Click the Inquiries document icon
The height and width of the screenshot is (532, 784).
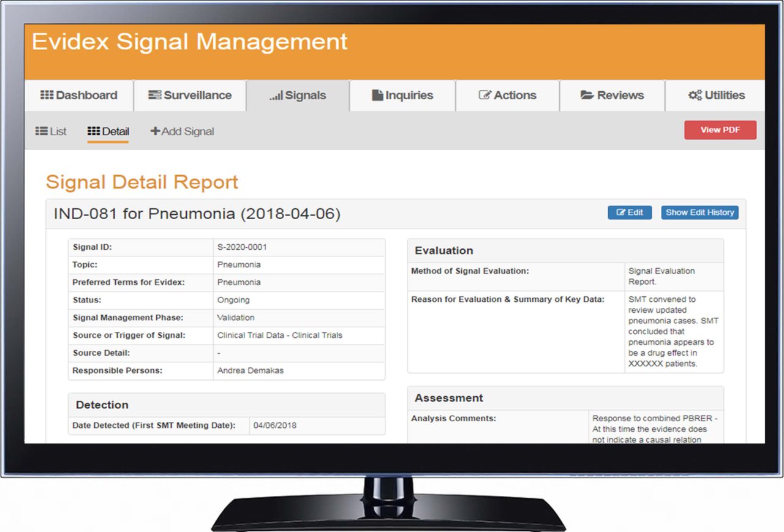pos(377,95)
